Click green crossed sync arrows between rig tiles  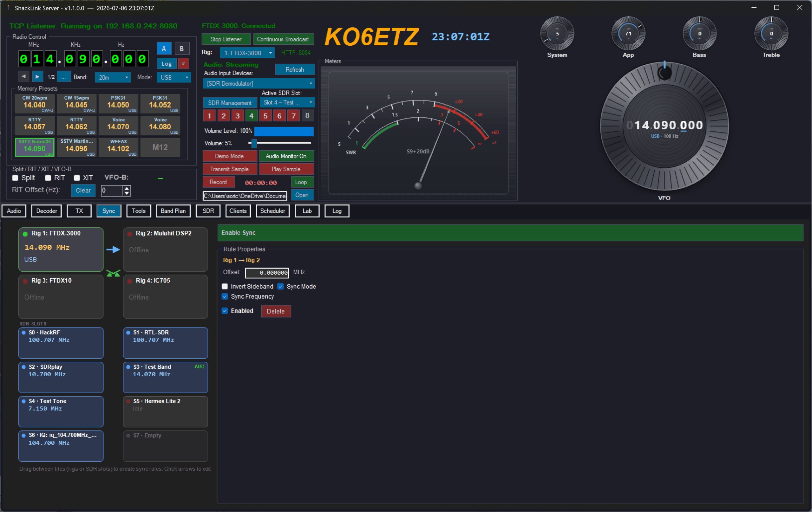(113, 273)
